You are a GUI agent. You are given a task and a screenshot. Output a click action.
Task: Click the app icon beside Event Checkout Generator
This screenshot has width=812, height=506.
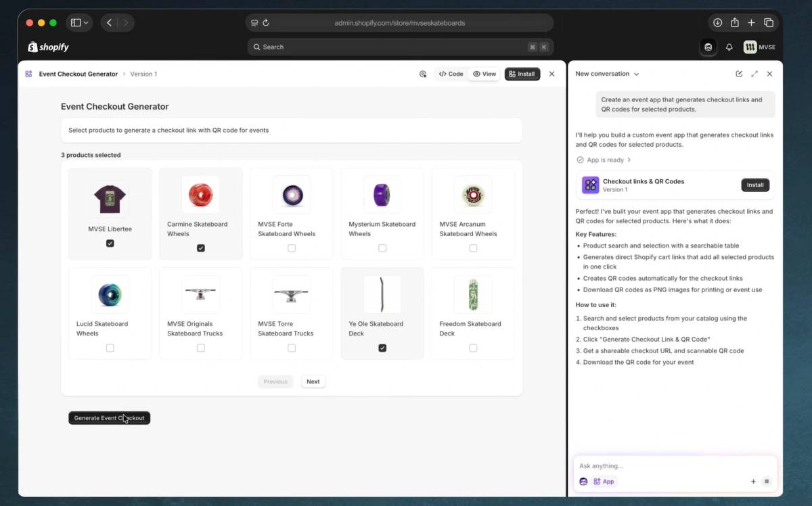pyautogui.click(x=28, y=74)
